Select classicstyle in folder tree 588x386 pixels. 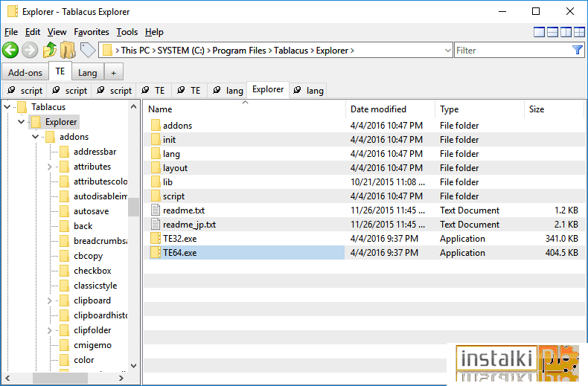tap(95, 286)
